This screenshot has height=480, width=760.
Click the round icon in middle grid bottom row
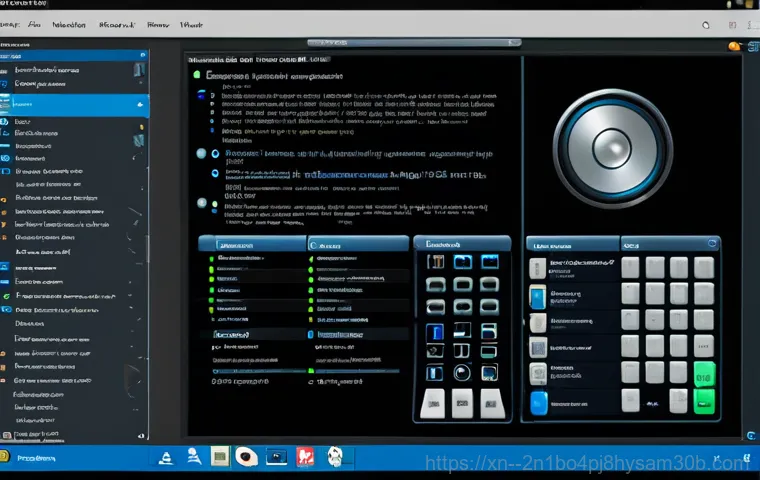[x=462, y=372]
